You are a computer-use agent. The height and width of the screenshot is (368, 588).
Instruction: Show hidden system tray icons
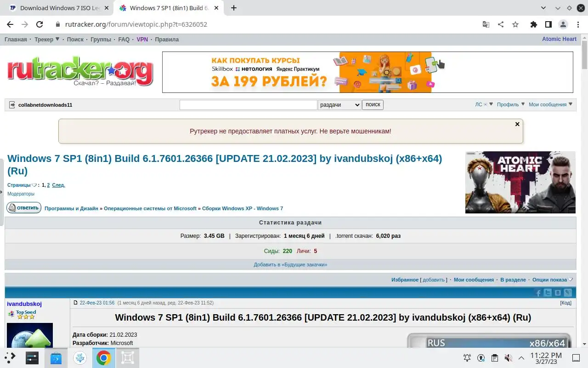coord(521,357)
